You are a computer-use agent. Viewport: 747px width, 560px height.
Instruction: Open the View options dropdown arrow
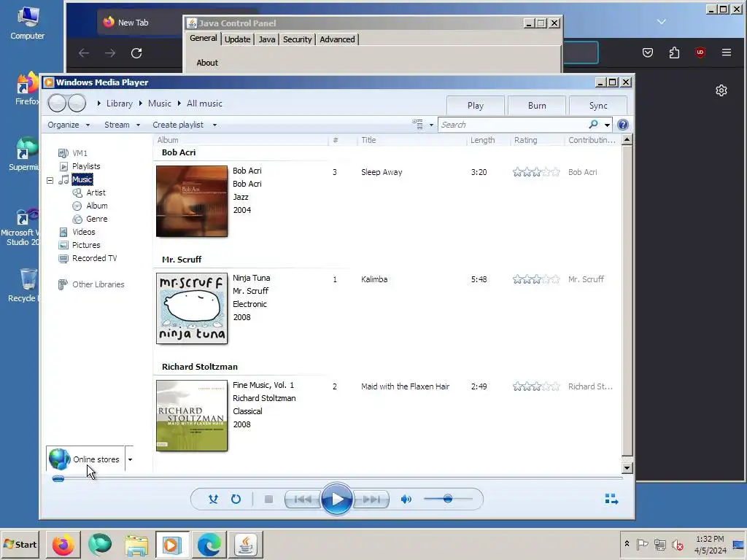431,125
